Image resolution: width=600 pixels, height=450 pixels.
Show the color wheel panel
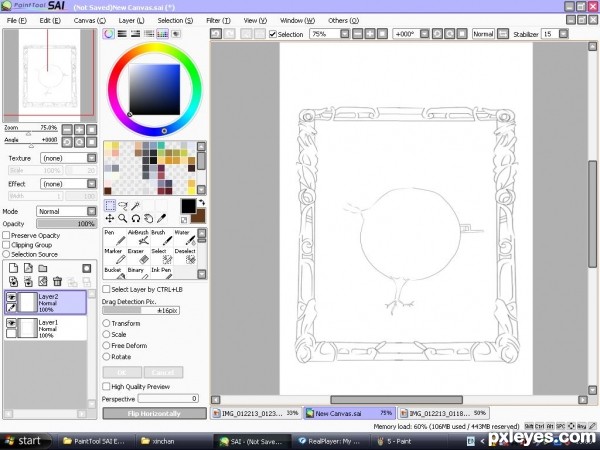[x=109, y=34]
